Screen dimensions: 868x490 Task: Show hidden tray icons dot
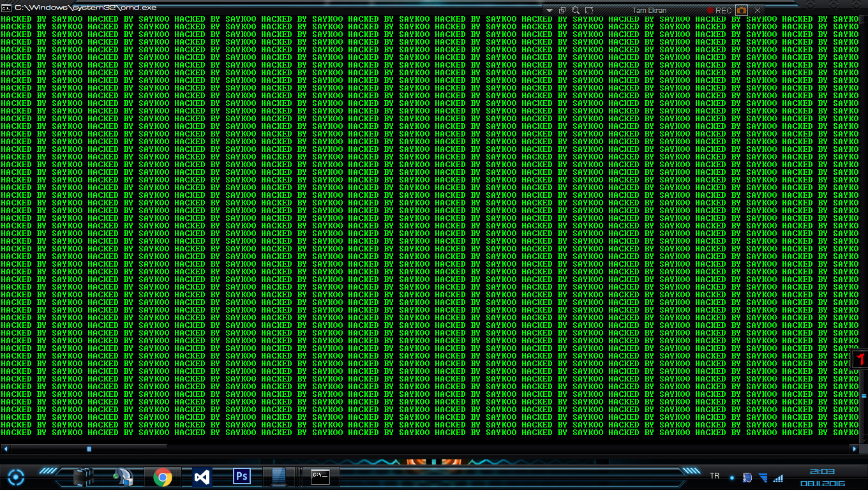pyautogui.click(x=732, y=478)
